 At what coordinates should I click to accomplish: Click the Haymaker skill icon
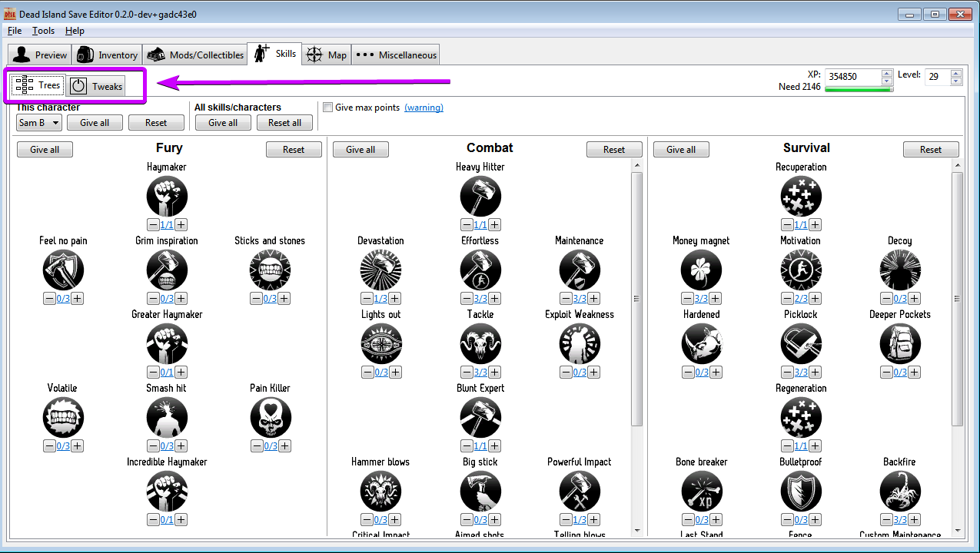click(x=167, y=196)
